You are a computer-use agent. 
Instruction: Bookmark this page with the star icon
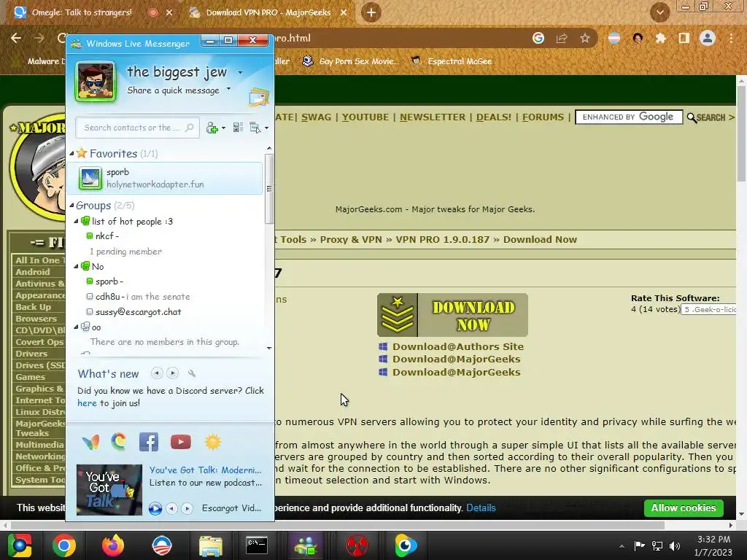point(585,38)
